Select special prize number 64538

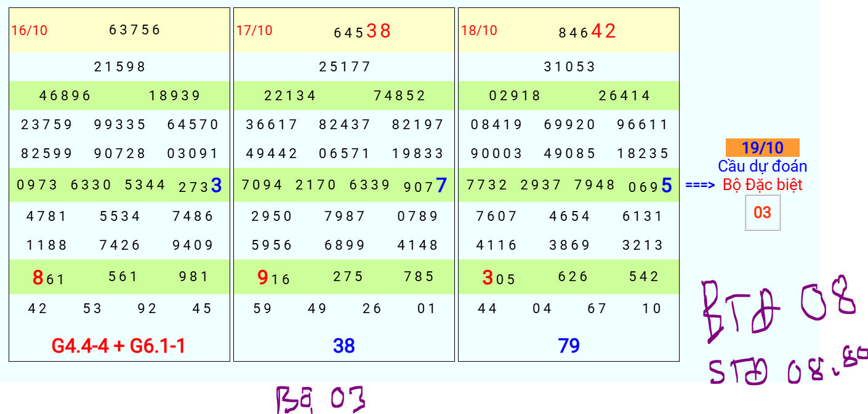362,30
